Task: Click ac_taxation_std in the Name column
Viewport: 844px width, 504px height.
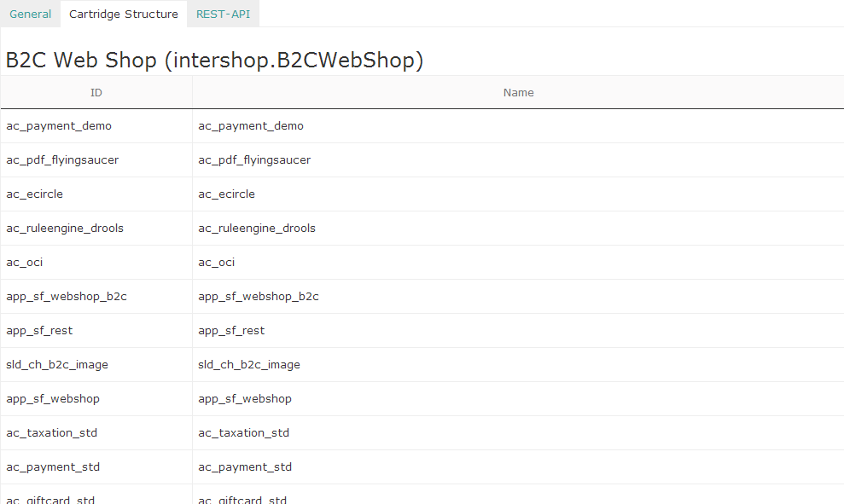Action: [x=244, y=432]
